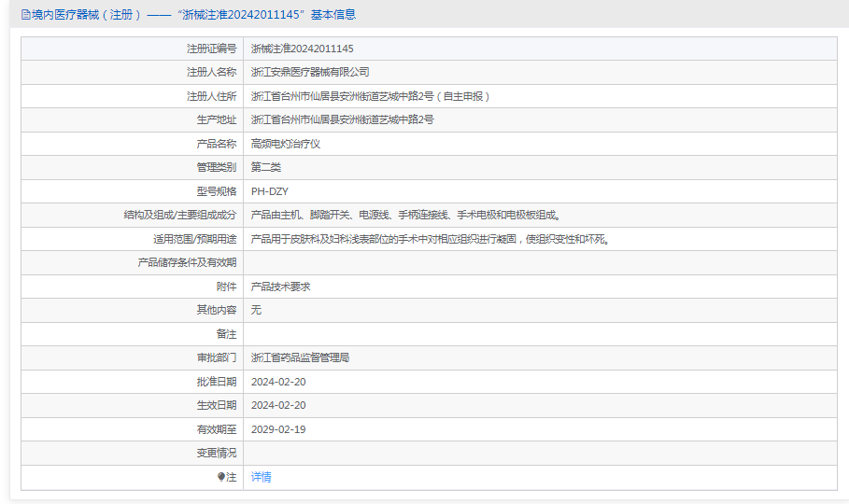Select the expiry date 2029-02-19
The width and height of the screenshot is (849, 504).
point(278,430)
